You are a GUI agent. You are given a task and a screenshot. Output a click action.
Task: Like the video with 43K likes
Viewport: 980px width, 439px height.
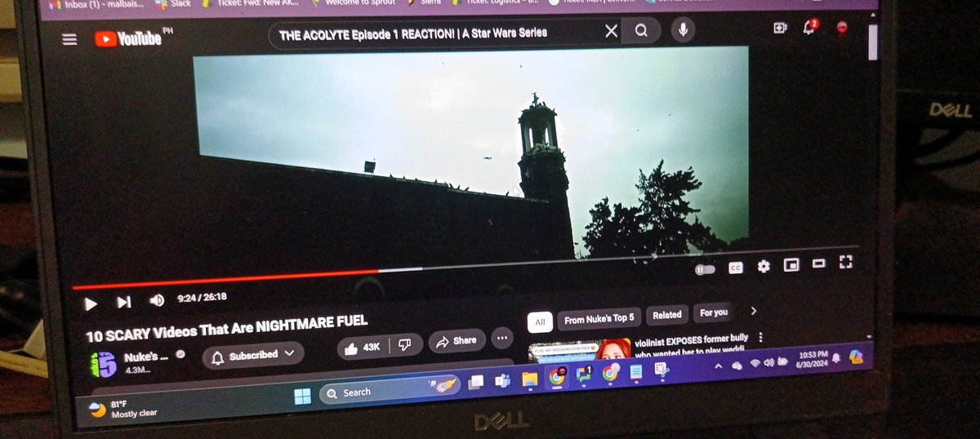363,347
